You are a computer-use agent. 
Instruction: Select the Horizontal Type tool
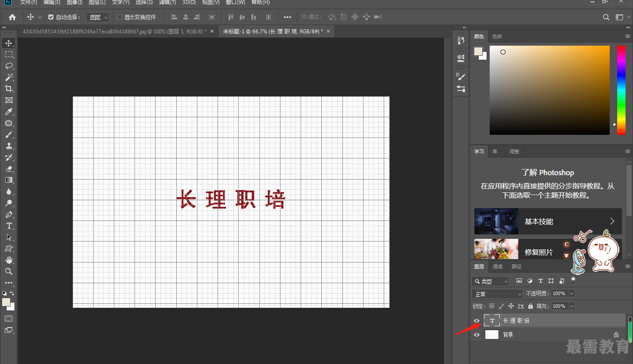[x=9, y=226]
